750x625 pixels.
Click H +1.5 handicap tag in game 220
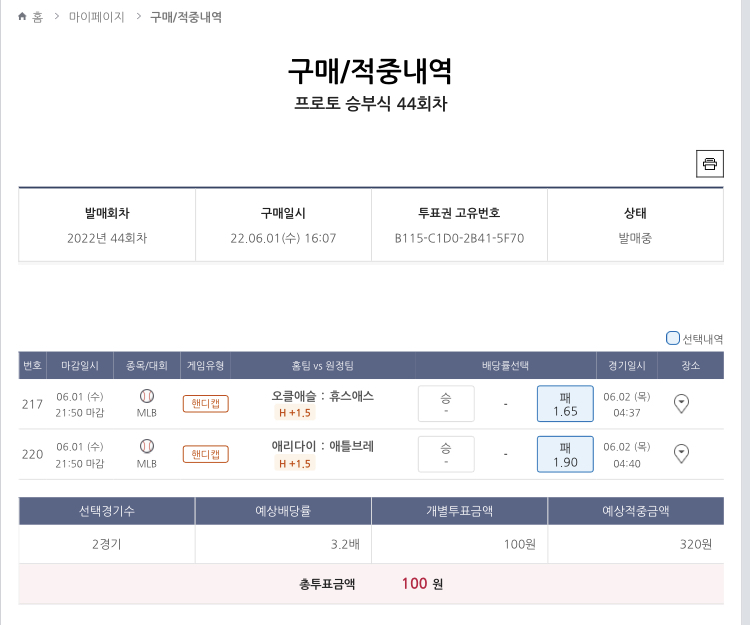(295, 463)
